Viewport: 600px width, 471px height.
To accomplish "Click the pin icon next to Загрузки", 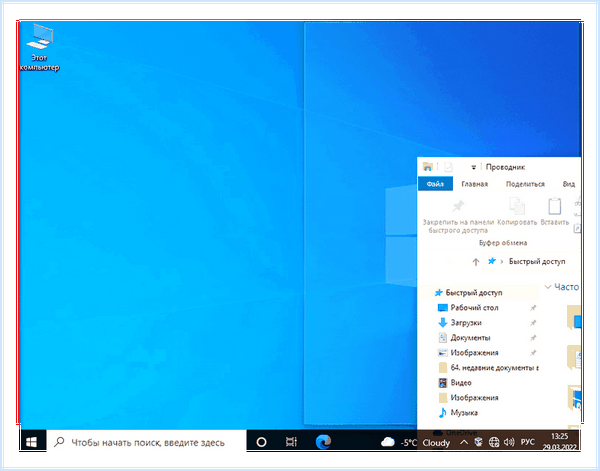I will click(x=533, y=323).
